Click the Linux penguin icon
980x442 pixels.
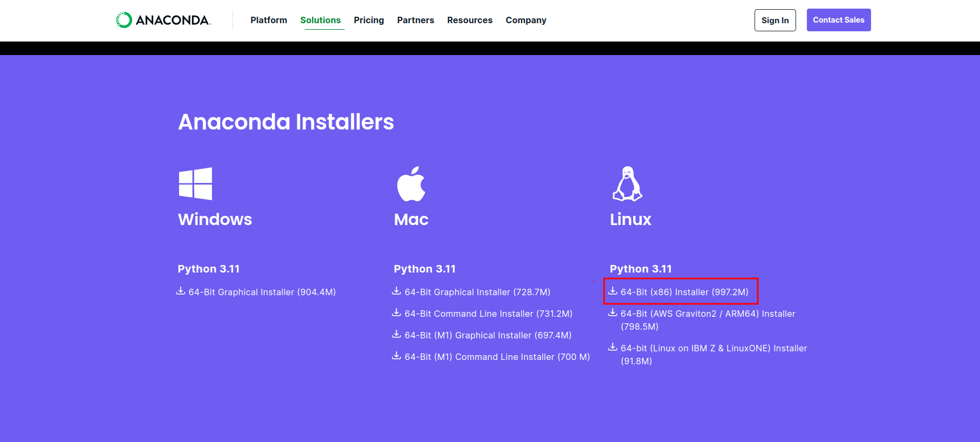click(x=627, y=183)
